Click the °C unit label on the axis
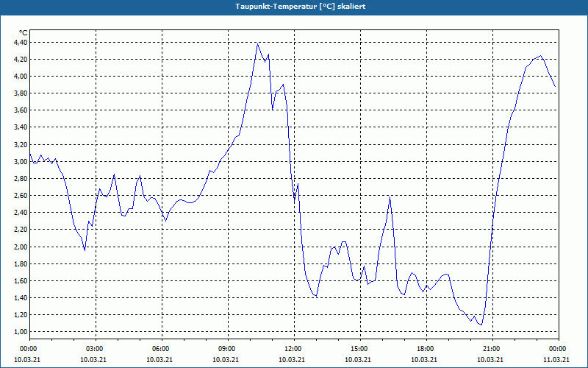The width and height of the screenshot is (588, 368). click(x=24, y=33)
